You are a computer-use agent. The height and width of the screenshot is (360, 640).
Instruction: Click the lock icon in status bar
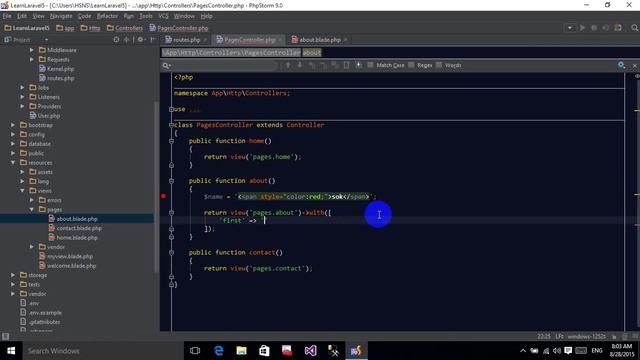(x=614, y=336)
